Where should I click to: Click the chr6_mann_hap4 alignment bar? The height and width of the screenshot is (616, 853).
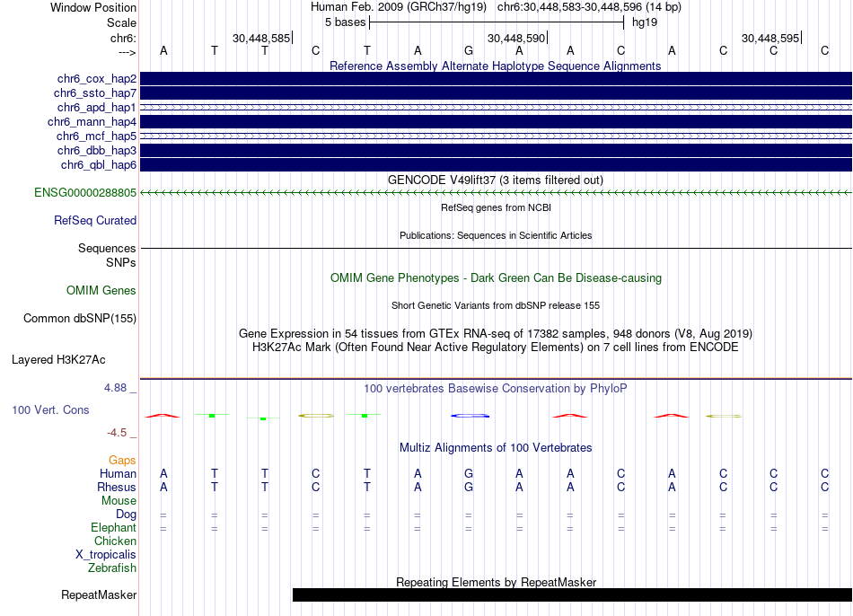pos(496,121)
